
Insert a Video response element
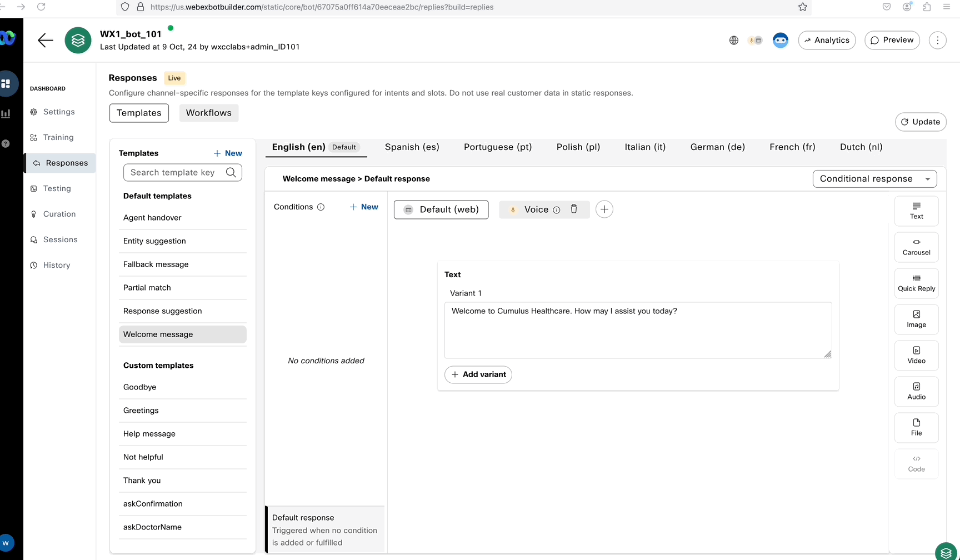[916, 355]
